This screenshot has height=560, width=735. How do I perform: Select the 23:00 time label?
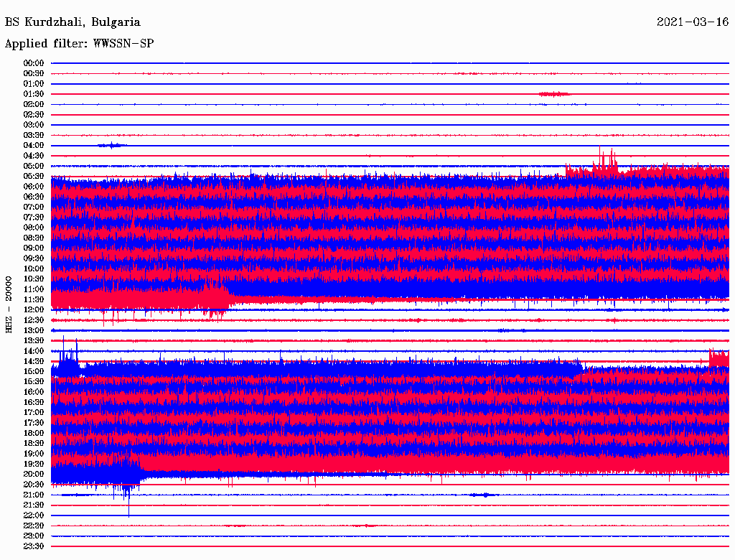click(34, 536)
